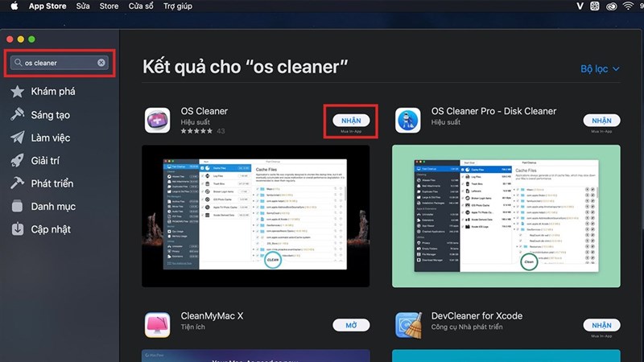Viewport: 644px width, 362px height.
Task: Click the OS Cleaner app icon
Action: (x=157, y=120)
